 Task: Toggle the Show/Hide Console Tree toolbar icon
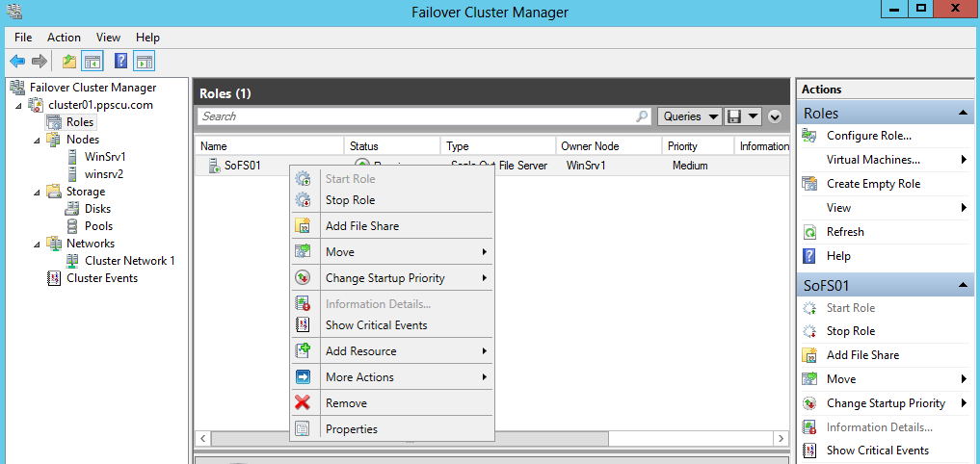[92, 62]
